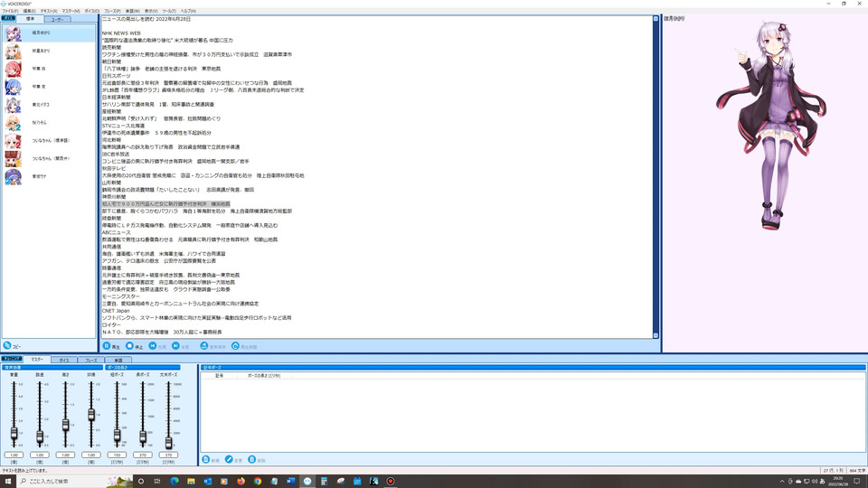The width and height of the screenshot is (868, 488).
Task: Open the 表示(V) menu
Action: (x=151, y=11)
